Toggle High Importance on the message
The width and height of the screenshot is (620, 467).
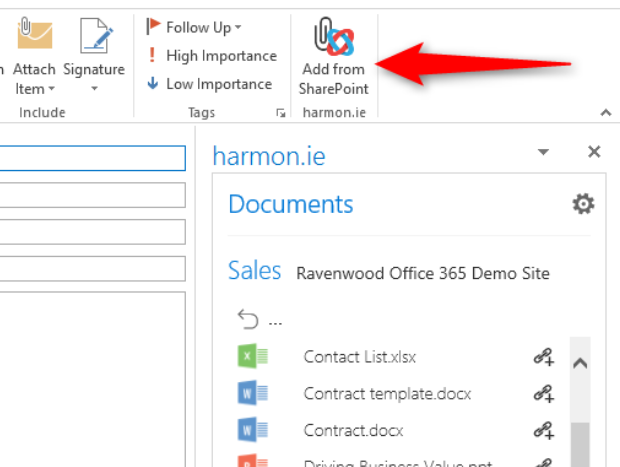(211, 56)
